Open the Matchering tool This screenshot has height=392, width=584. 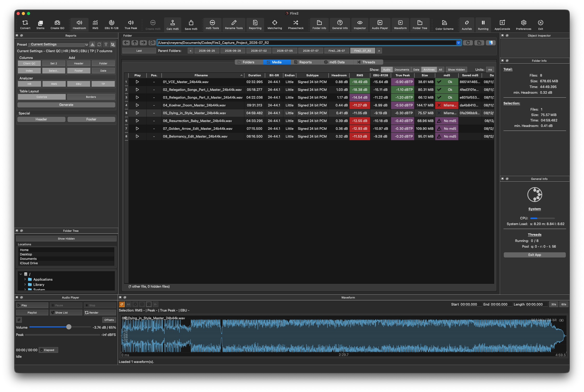[275, 25]
